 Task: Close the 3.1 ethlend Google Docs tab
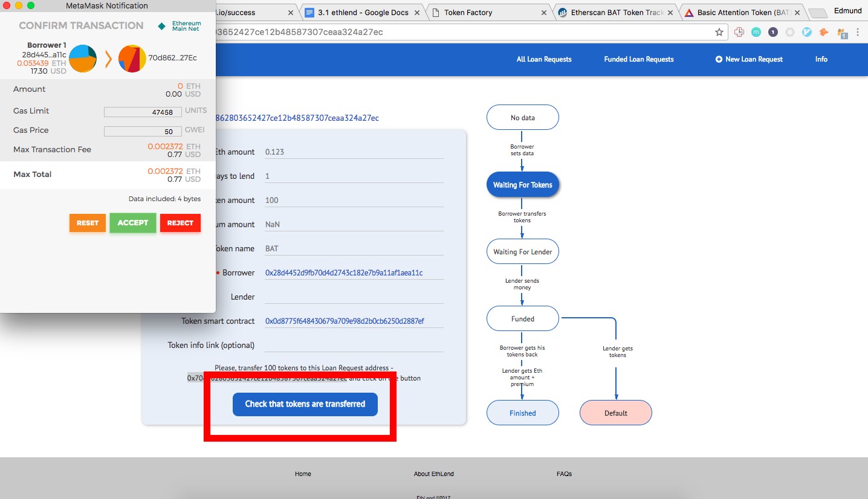418,12
